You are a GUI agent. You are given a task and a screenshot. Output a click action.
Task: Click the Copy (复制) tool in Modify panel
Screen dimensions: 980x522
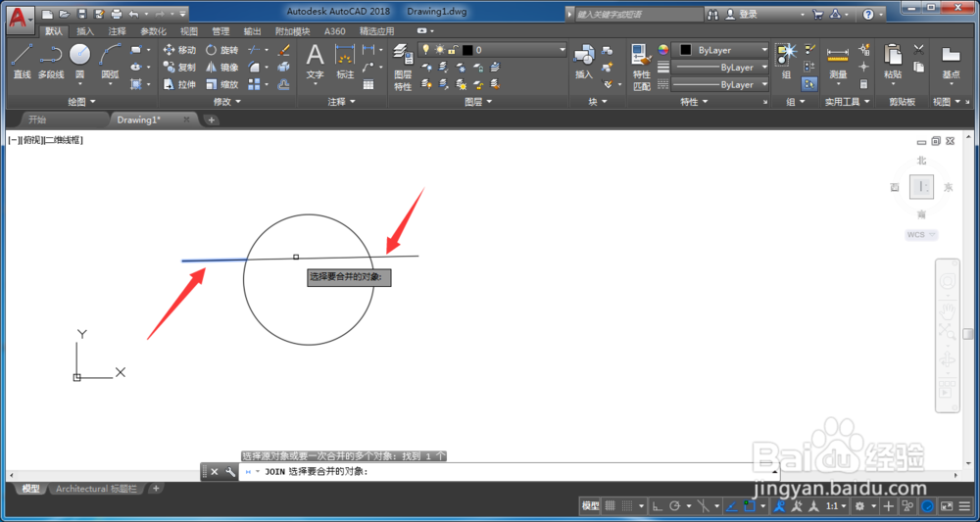coord(179,67)
